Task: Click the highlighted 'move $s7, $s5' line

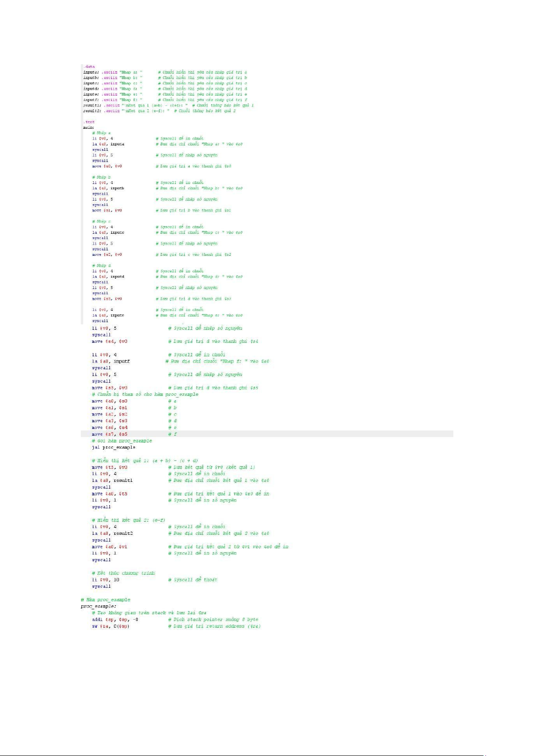Action: [x=110, y=434]
